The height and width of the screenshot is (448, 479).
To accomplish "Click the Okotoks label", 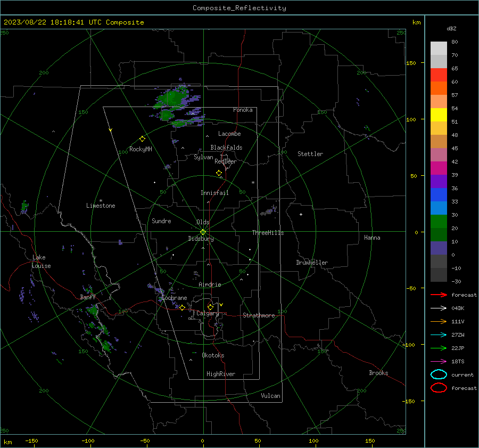I will click(213, 355).
